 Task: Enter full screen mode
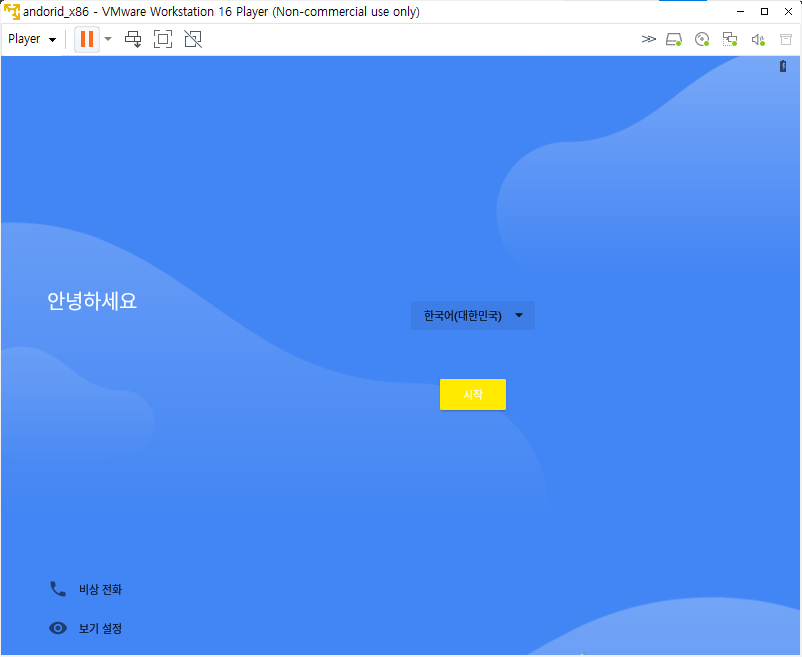[163, 39]
